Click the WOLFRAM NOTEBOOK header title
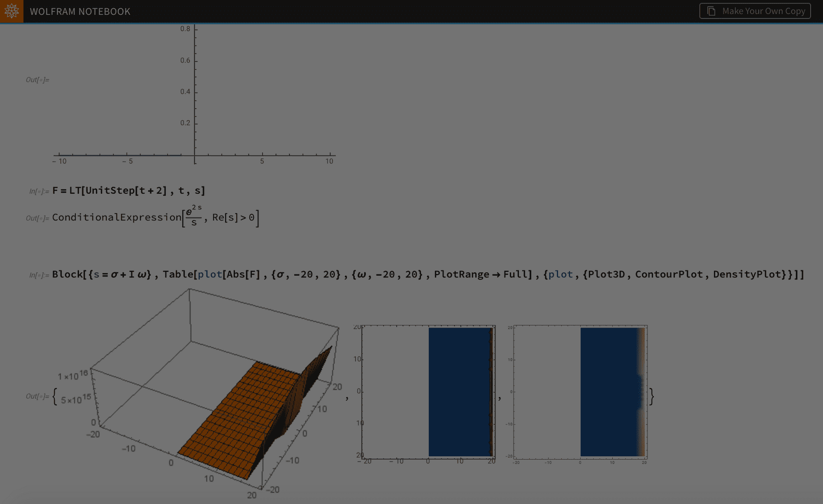 80,12
